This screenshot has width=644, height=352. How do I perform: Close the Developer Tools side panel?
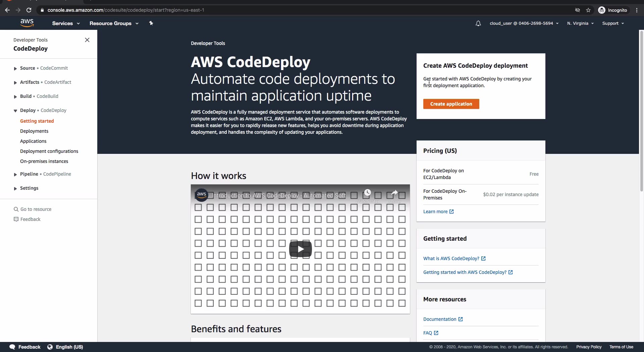point(87,40)
